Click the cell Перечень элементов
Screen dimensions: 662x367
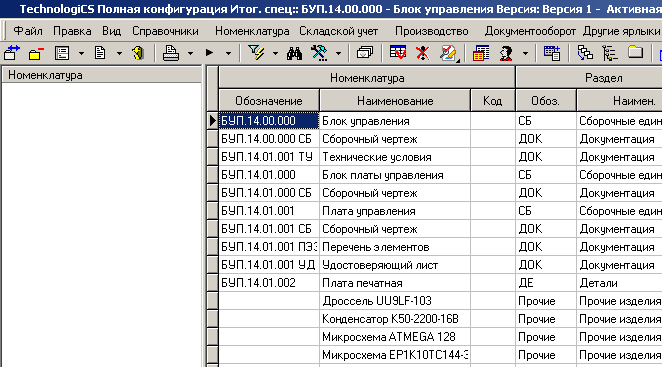[x=395, y=247]
